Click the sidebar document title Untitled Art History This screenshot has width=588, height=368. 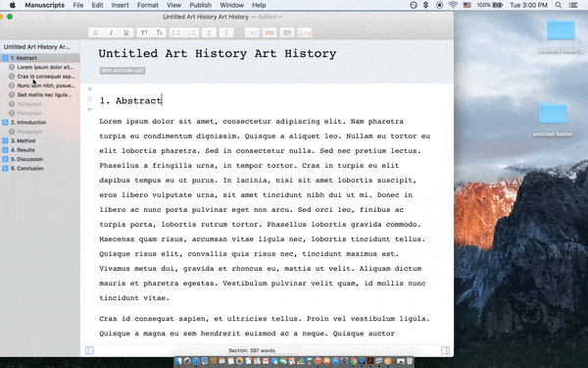37,47
